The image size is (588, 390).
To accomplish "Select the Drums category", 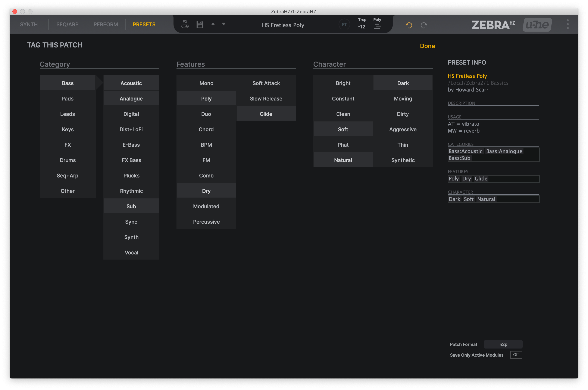I will pyautogui.click(x=68, y=160).
